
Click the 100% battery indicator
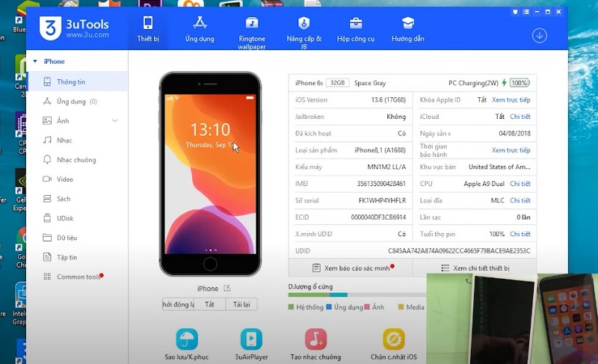(520, 83)
